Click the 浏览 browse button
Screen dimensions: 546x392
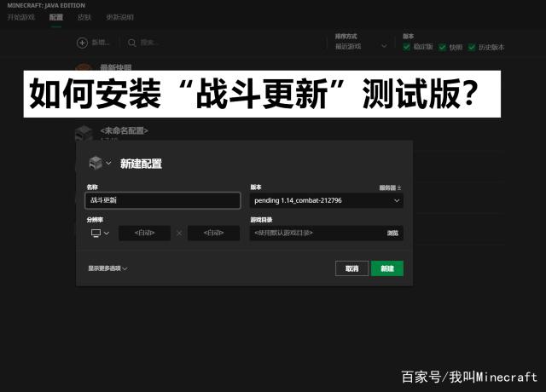pyautogui.click(x=392, y=233)
